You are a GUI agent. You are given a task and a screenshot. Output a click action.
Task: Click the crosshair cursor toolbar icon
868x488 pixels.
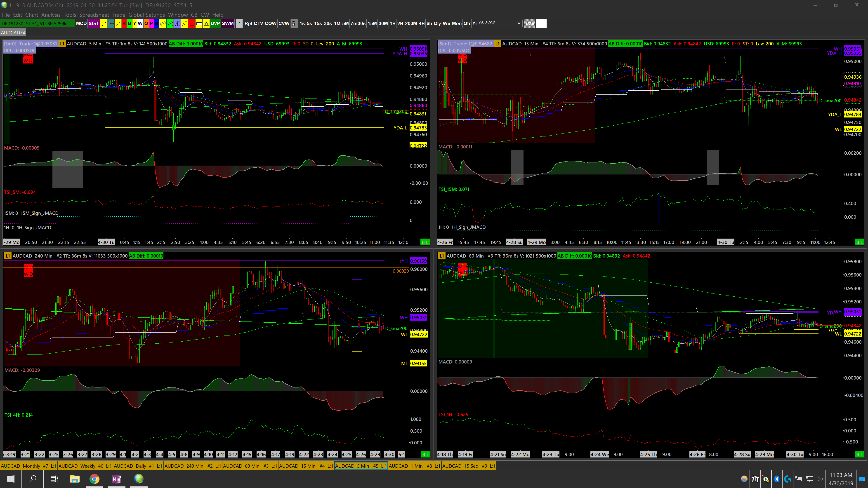239,23
